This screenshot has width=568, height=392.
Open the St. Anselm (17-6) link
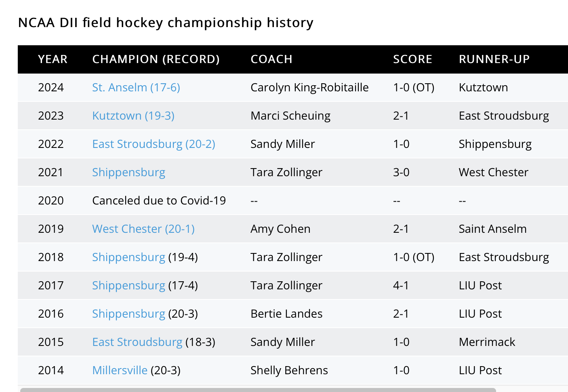click(x=136, y=87)
